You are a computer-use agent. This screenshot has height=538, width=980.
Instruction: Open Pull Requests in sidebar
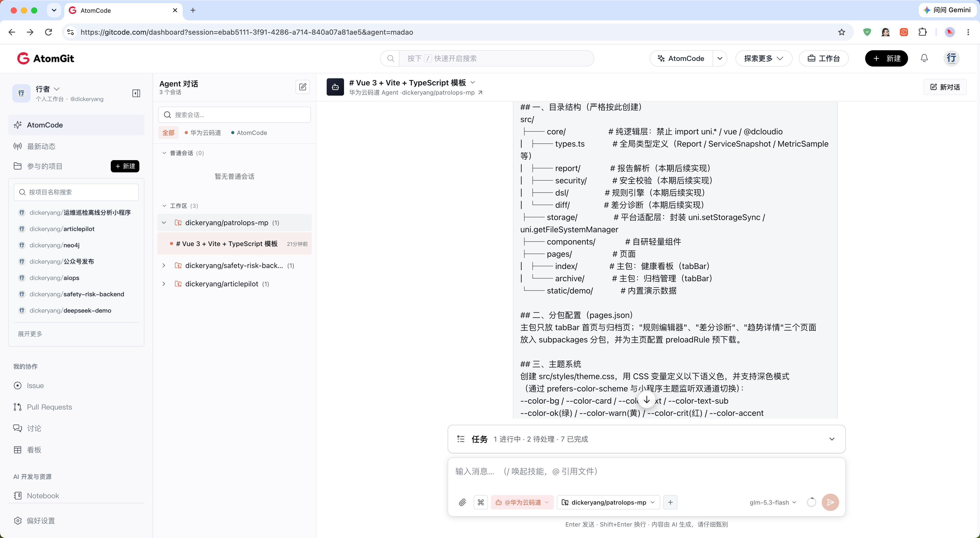(49, 407)
